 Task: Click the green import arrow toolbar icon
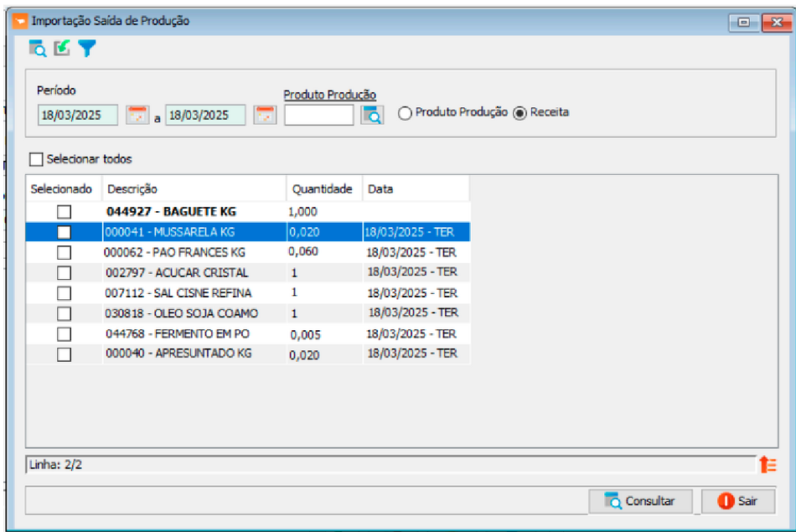click(62, 49)
